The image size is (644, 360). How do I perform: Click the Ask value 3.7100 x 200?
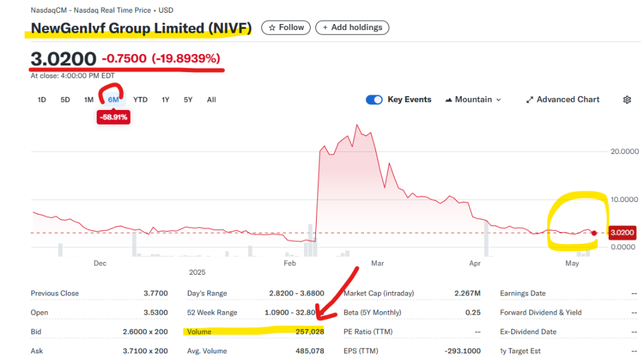click(x=145, y=351)
